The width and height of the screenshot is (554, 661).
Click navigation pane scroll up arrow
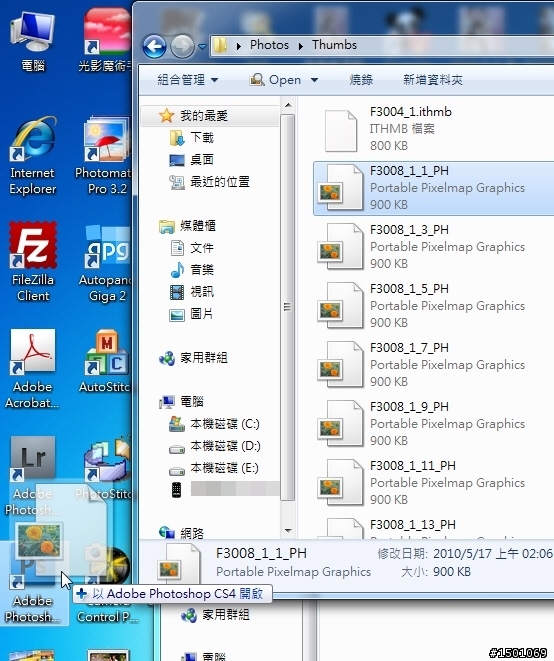(x=288, y=105)
